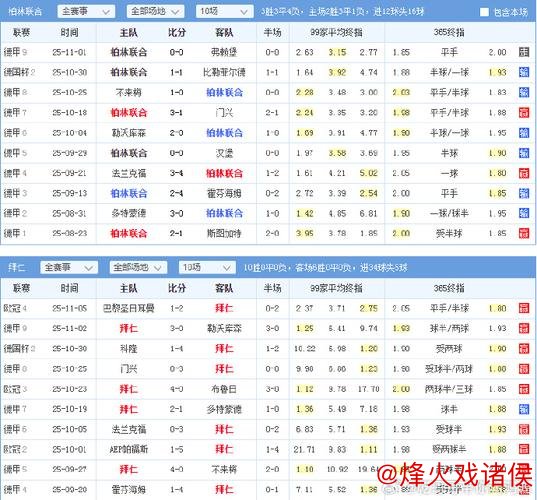Click result badge in 巴黎圣日耳曼 1-2 拜仁 row
The height and width of the screenshot is (500, 537).
(x=524, y=308)
